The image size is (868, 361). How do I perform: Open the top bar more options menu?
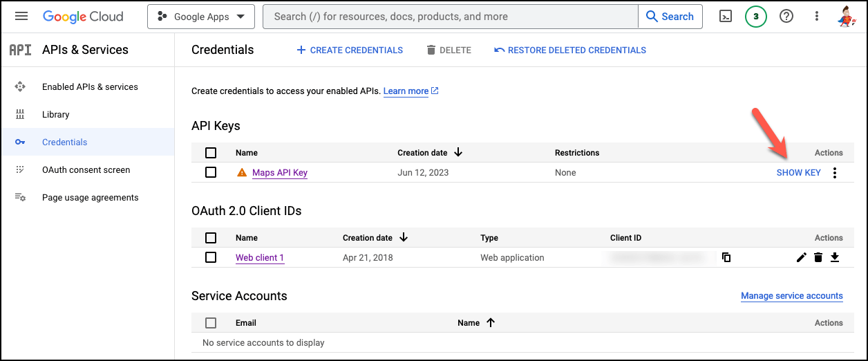[x=817, y=16]
